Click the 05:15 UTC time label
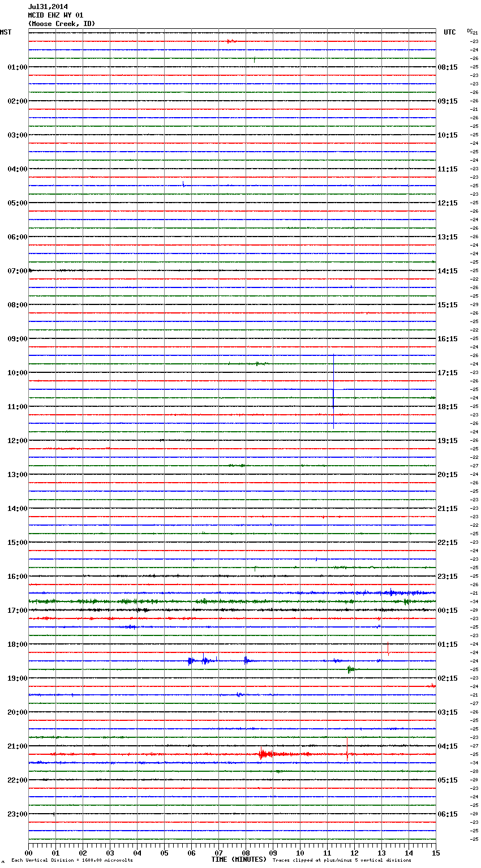 tap(448, 780)
